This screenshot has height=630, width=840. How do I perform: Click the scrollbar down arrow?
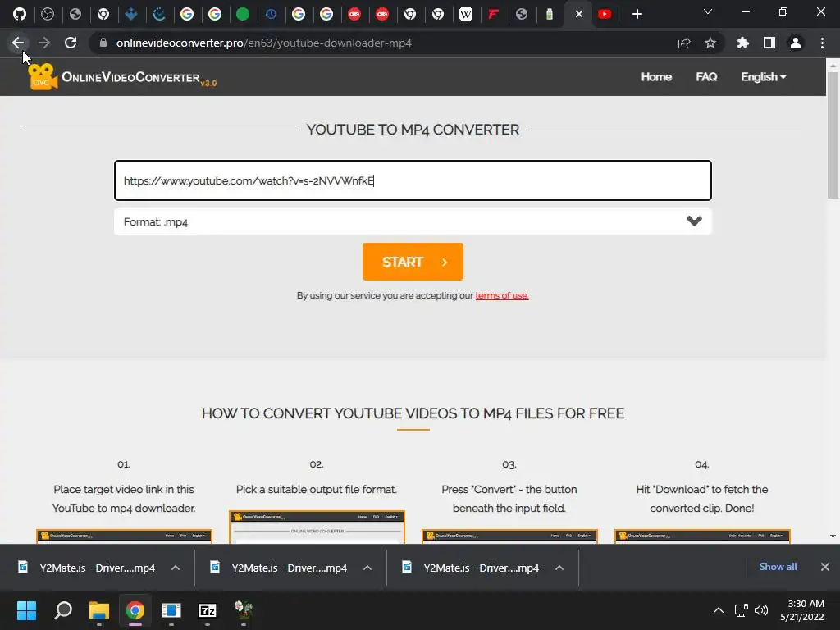tap(833, 536)
